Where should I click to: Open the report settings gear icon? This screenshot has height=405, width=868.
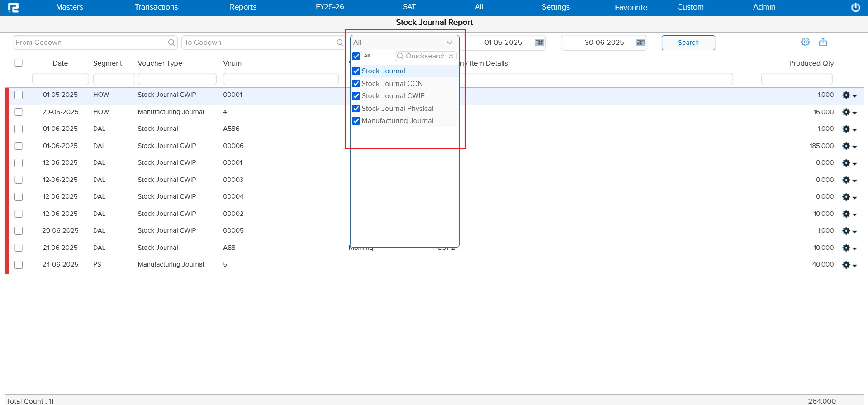[x=805, y=42]
